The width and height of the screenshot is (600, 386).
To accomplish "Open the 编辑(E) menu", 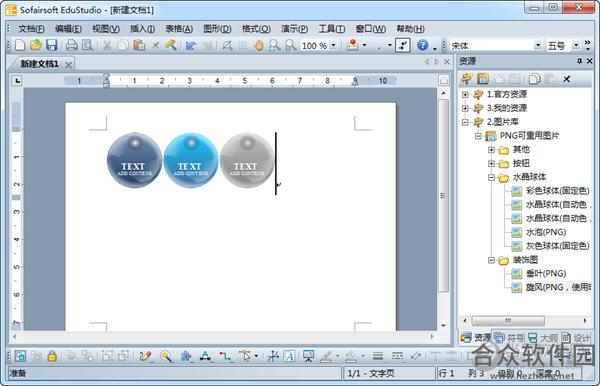I will pos(68,29).
